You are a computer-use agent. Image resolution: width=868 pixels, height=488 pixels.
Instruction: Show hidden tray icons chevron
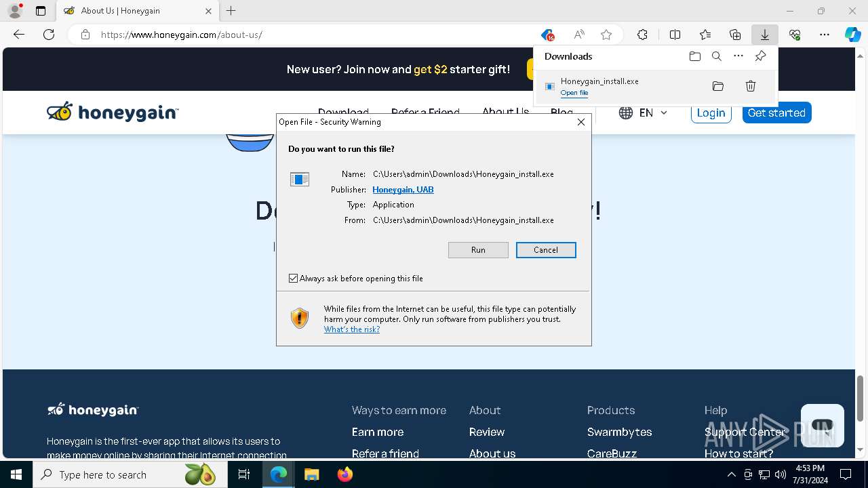pyautogui.click(x=731, y=474)
